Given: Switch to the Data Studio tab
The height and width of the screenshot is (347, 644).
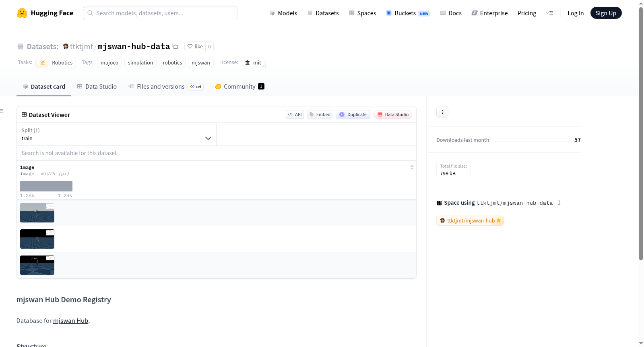Looking at the screenshot, I should tap(97, 86).
